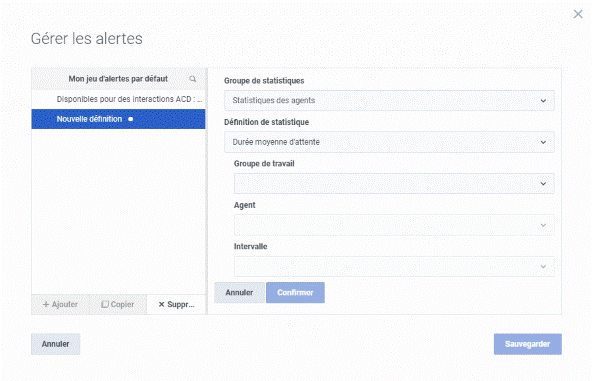Click the Durée moyenne d'attente field

tap(389, 142)
